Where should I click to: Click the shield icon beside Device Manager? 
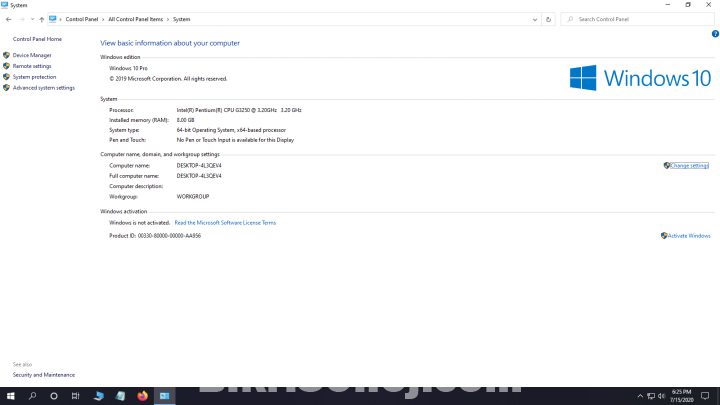pyautogui.click(x=6, y=55)
